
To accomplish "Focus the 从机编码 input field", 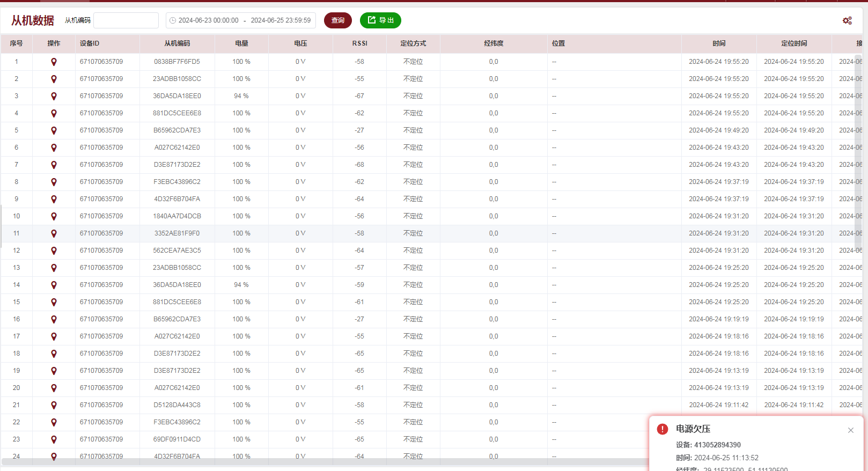I will [126, 20].
